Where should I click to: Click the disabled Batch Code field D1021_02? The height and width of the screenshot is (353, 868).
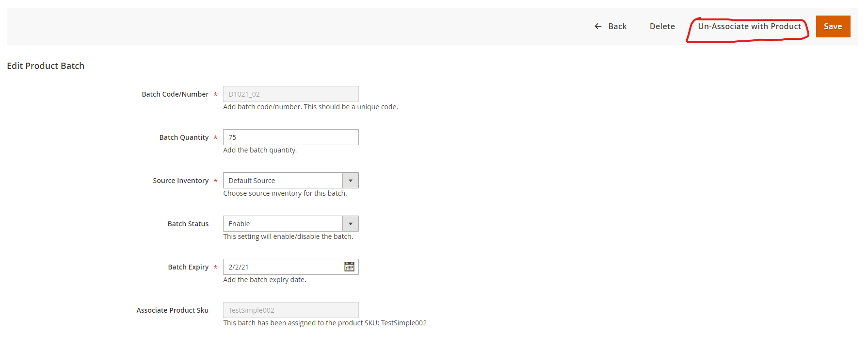tap(290, 94)
